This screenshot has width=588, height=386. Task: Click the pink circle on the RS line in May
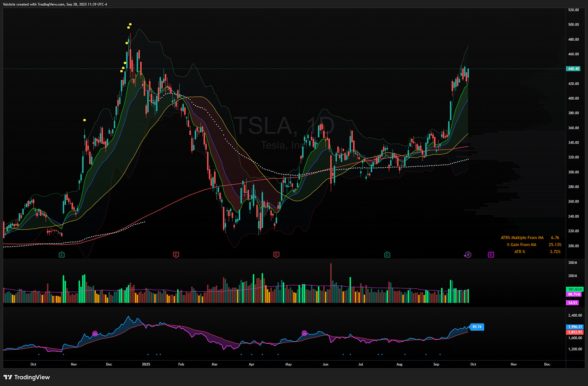(304, 333)
